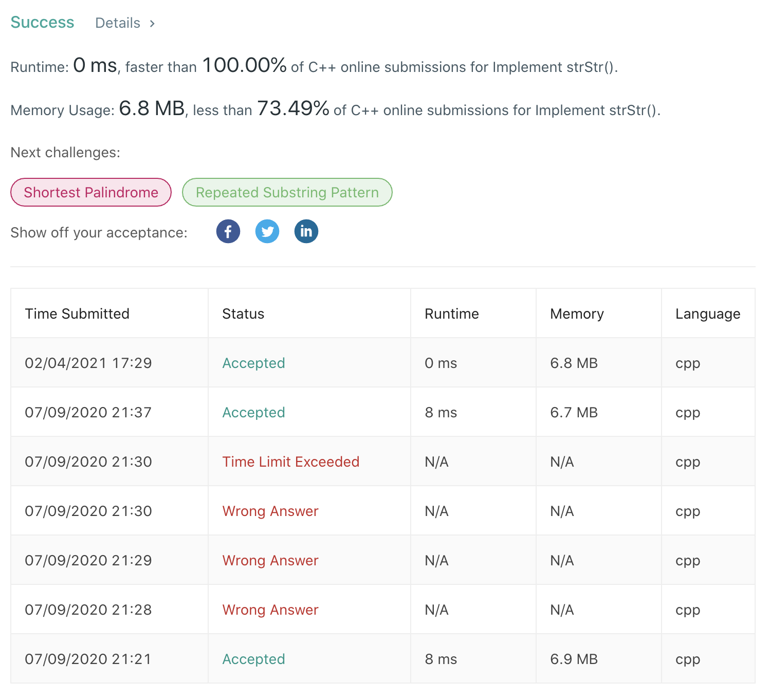Click the Memory column header
The height and width of the screenshot is (700, 769).
click(577, 314)
